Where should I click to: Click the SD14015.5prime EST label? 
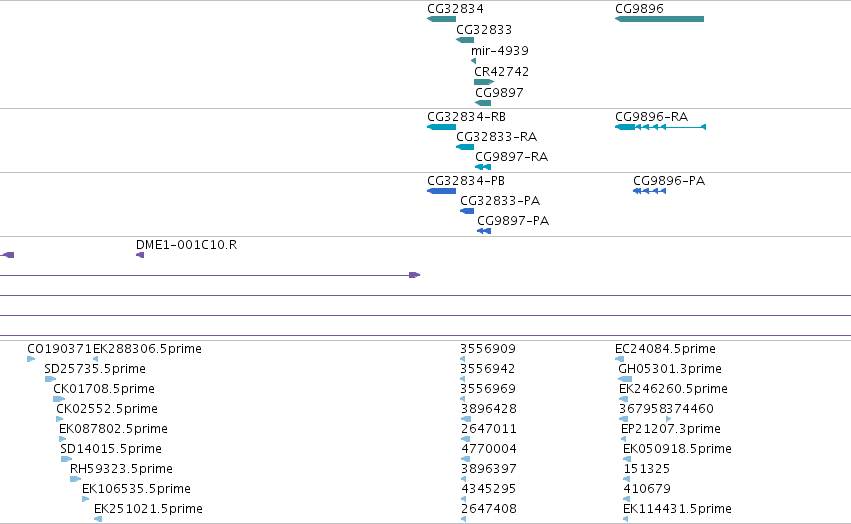[111, 449]
